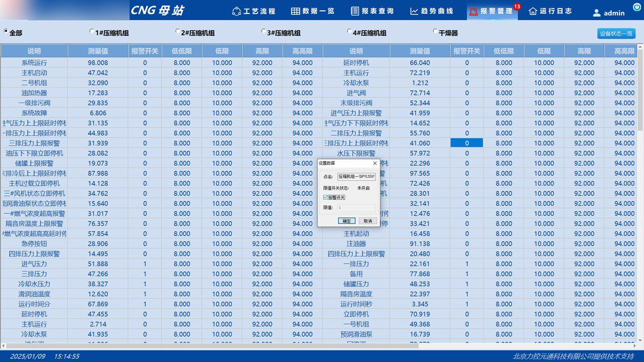The height and width of the screenshot is (362, 644).
Task: Click the 报警管理 alarm siren icon
Action: 473,11
